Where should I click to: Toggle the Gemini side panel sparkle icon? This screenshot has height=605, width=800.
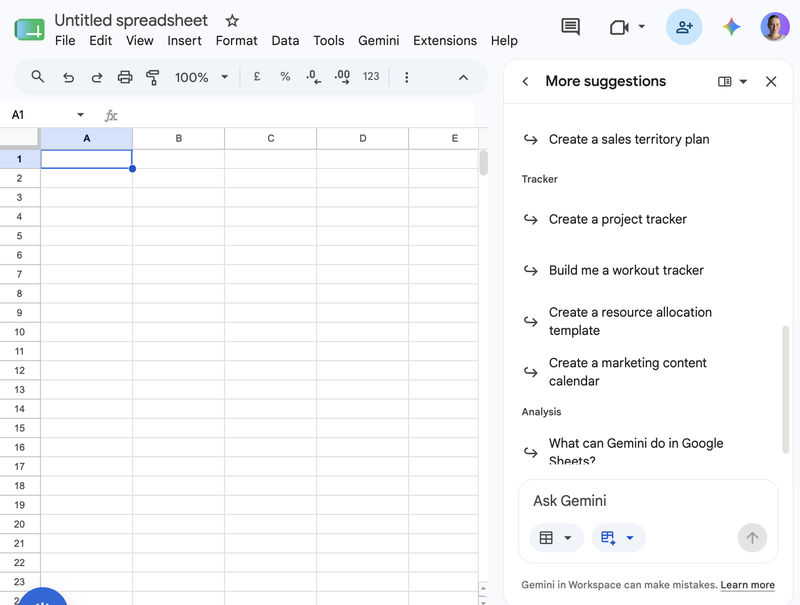point(731,27)
